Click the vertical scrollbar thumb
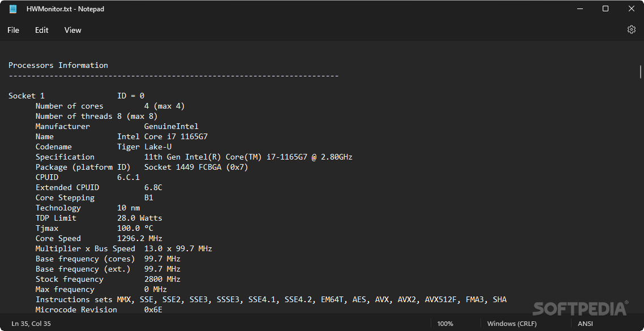Viewport: 644px width, 331px height. 640,72
